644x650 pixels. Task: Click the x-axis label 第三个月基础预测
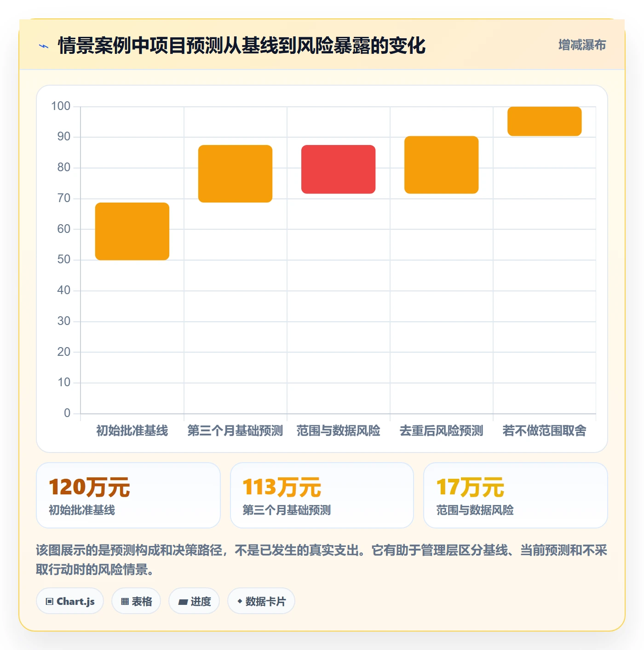tap(235, 431)
